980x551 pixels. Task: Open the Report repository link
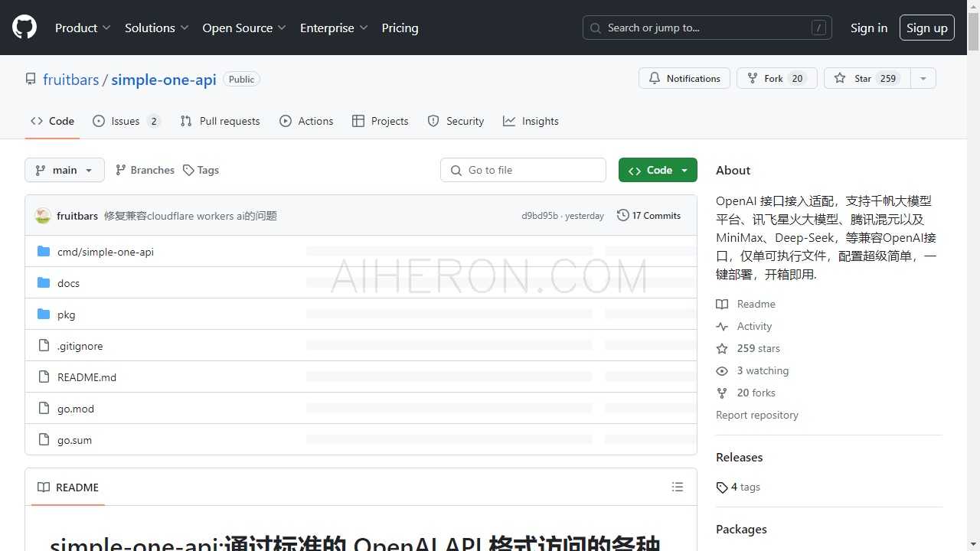756,415
